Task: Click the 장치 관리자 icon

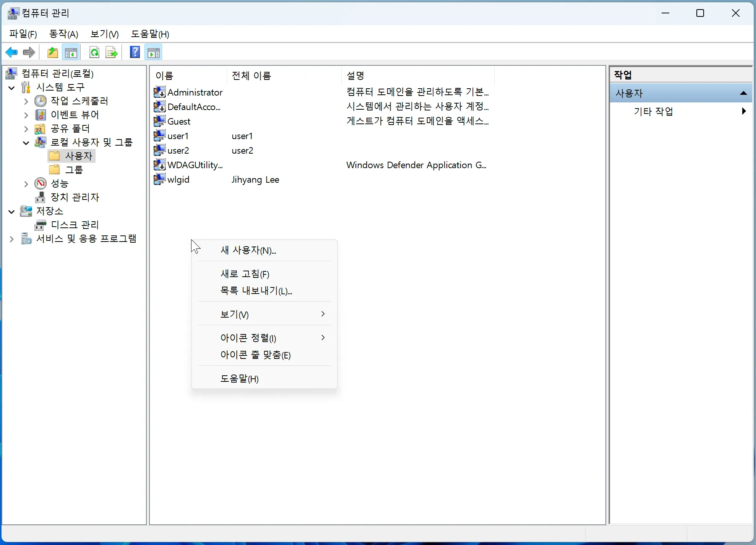Action: pos(41,197)
